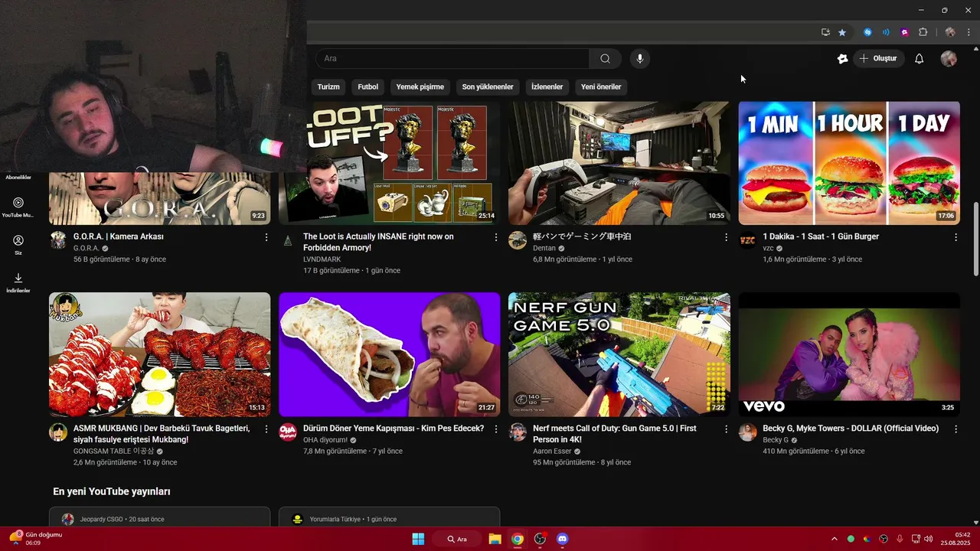The width and height of the screenshot is (980, 551).
Task: Select the Yemek pişirme chip
Action: [x=420, y=86]
